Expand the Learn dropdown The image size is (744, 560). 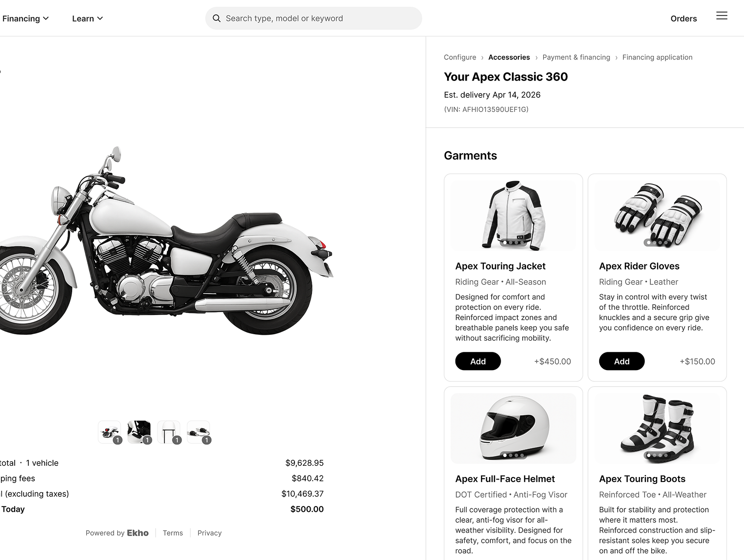click(x=87, y=18)
